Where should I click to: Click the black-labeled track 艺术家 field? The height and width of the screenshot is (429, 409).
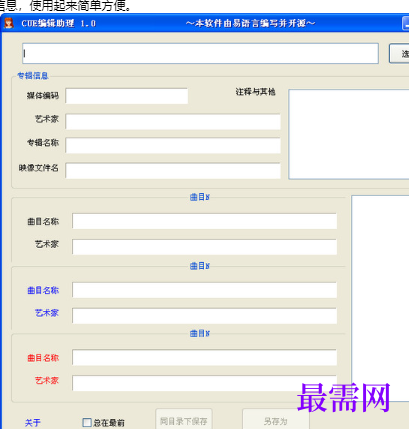point(205,247)
